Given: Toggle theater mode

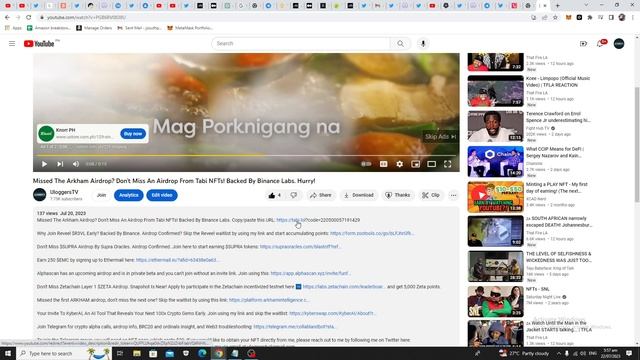Looking at the screenshot, I should click(431, 164).
